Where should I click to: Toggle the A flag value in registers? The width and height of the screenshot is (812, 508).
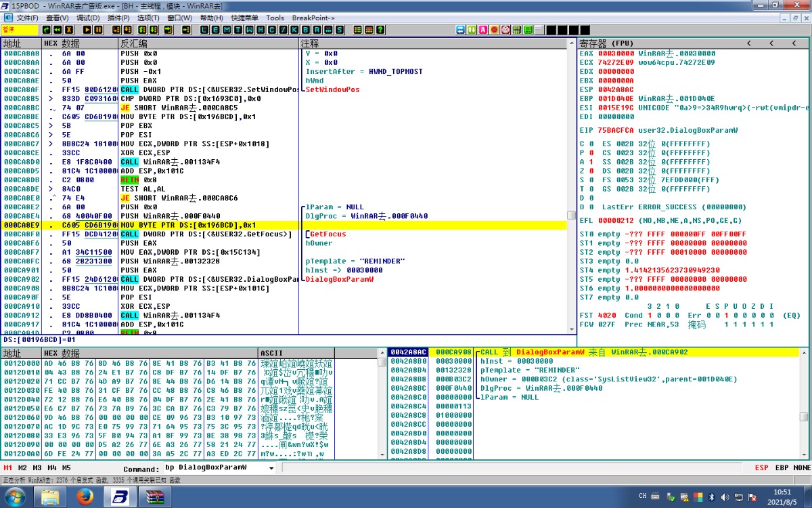592,162
